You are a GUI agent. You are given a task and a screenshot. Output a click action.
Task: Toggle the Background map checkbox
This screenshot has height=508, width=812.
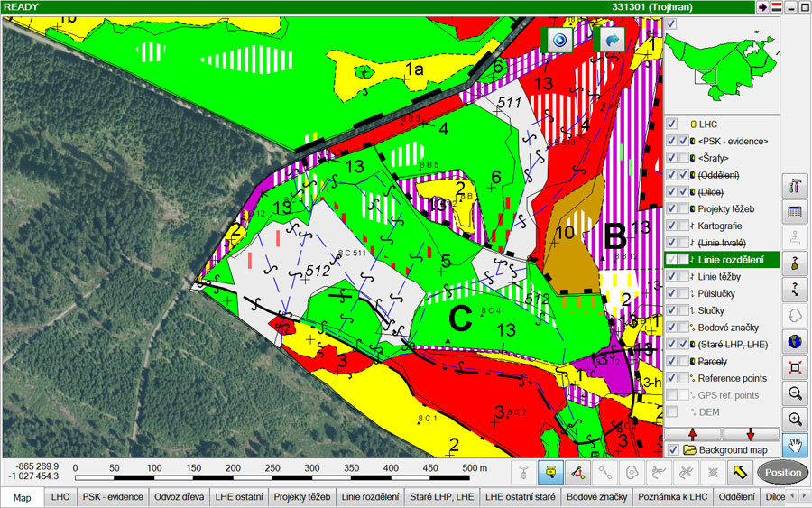(672, 449)
